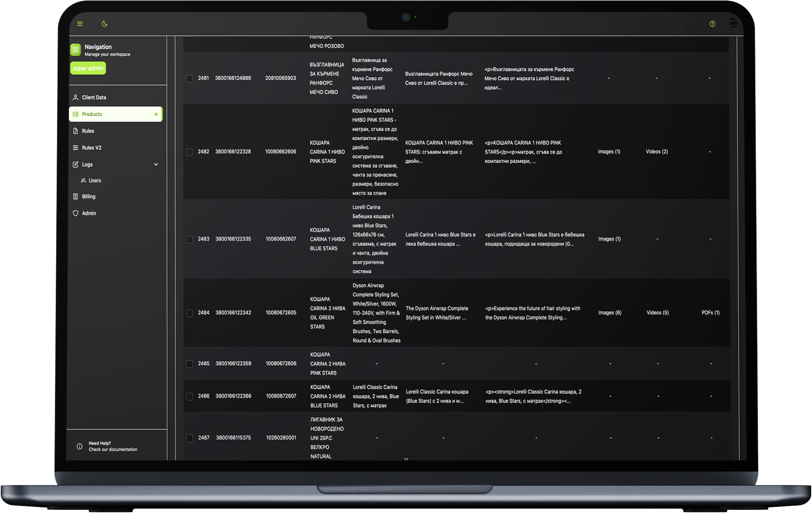Image resolution: width=812 pixels, height=513 pixels.
Task: Expand the Logs menu chevron
Action: coord(156,165)
